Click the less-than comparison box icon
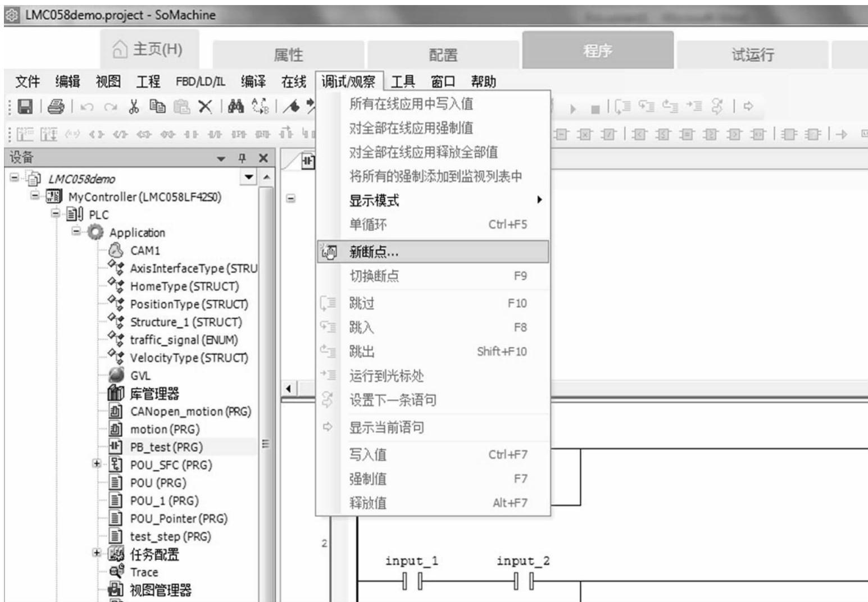 pos(639,134)
